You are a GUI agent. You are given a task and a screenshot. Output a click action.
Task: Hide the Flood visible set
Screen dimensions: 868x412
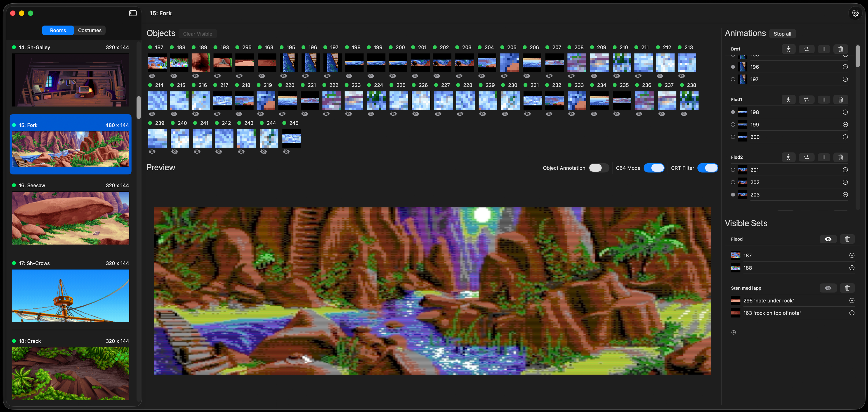point(828,239)
